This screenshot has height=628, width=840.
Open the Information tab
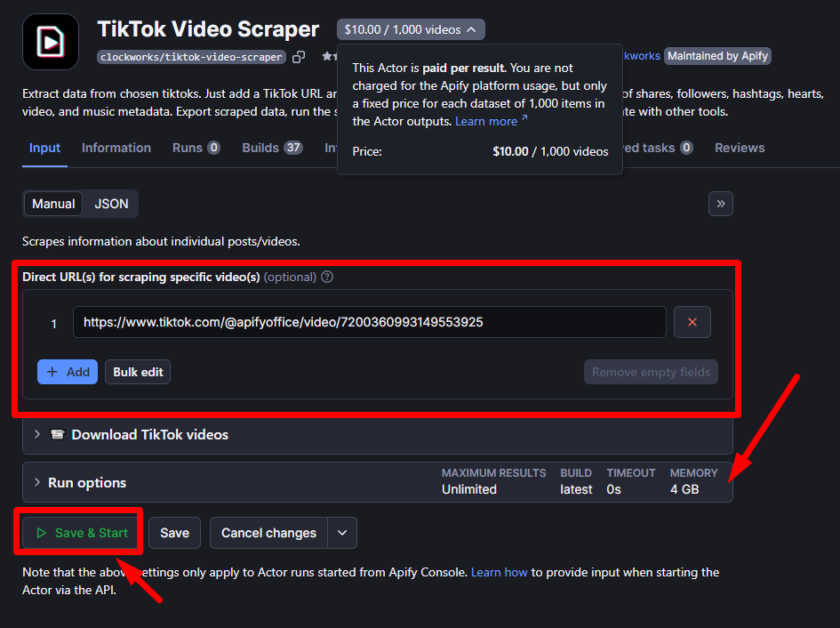[116, 148]
